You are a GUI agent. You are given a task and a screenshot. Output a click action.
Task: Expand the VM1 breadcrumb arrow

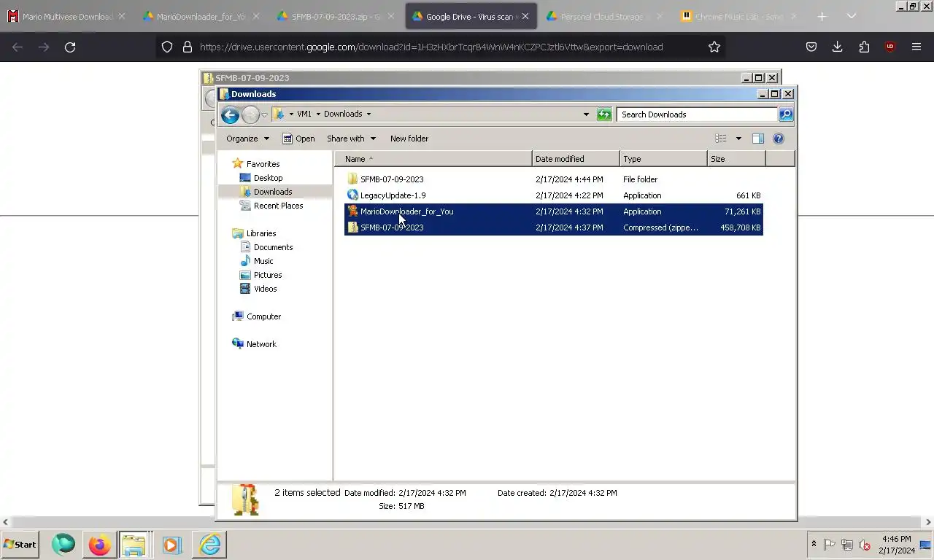[x=318, y=114]
